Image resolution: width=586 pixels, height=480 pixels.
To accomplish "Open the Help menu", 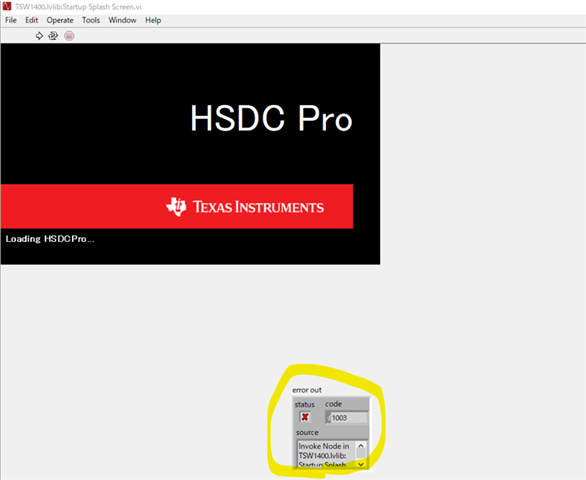I will [153, 20].
